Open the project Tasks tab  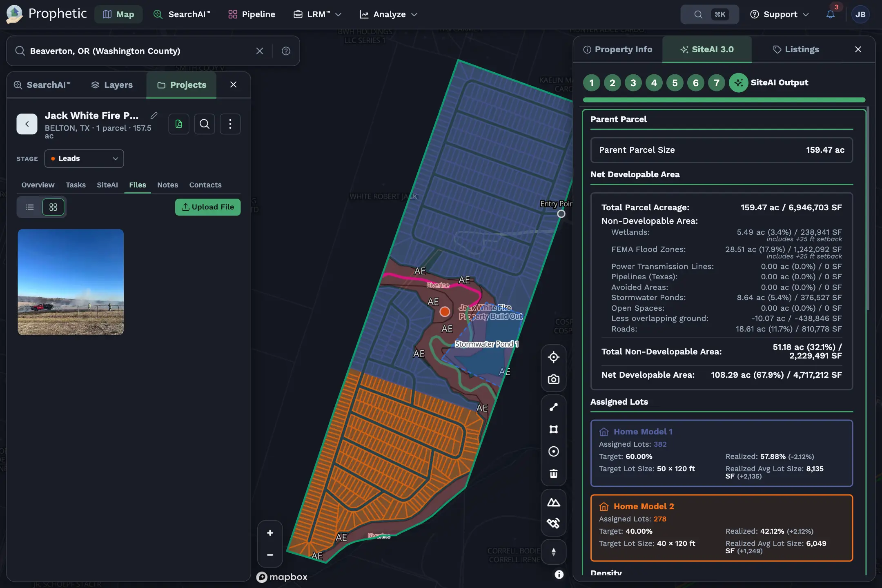pyautogui.click(x=76, y=185)
